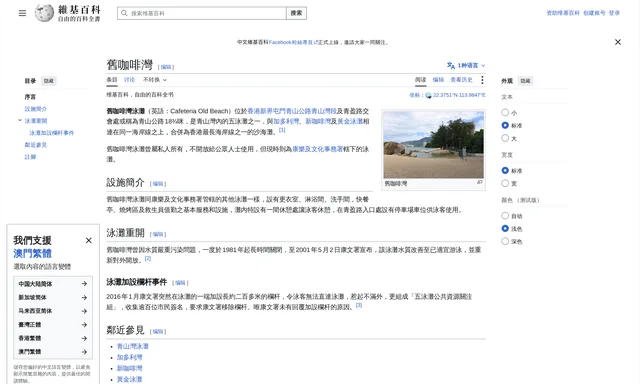Edit the 設施簡介 section
This screenshot has width=640, height=384.
(158, 184)
